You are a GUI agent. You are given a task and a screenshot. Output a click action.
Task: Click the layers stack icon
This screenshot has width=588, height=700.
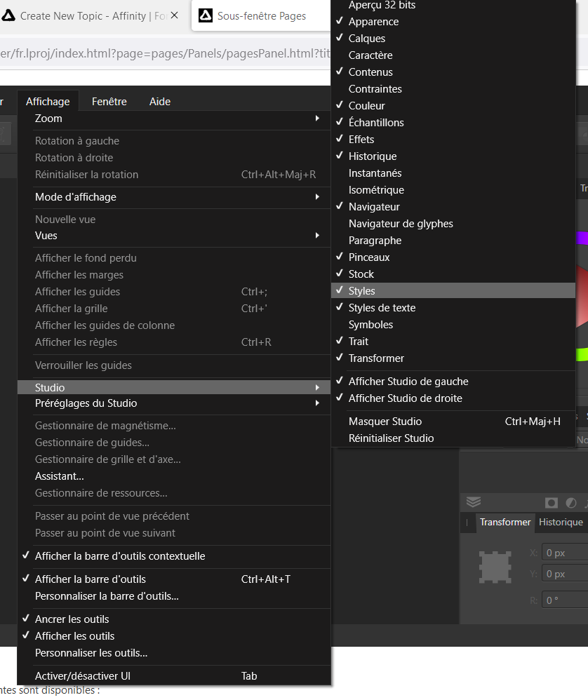click(x=474, y=502)
